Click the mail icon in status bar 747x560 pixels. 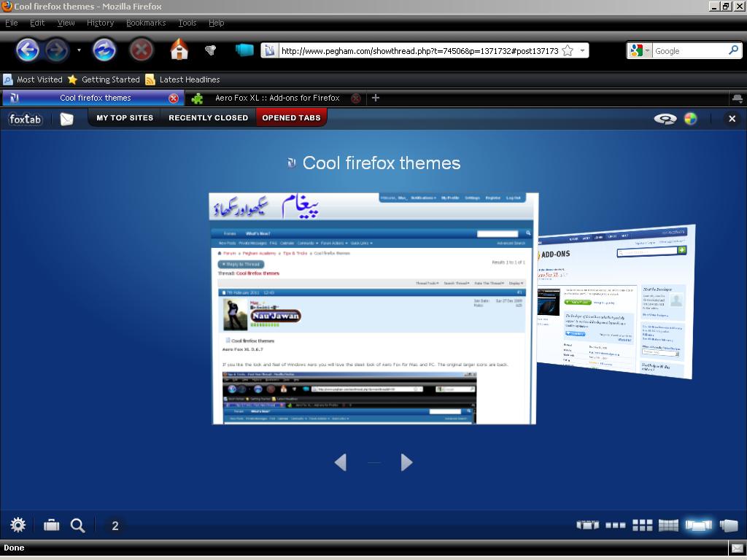pos(737,548)
